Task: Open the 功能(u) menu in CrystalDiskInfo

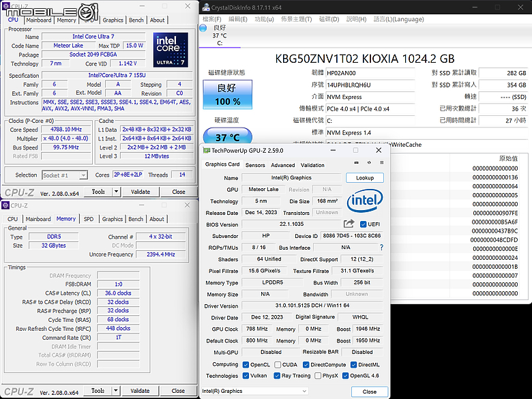Action: click(264, 19)
